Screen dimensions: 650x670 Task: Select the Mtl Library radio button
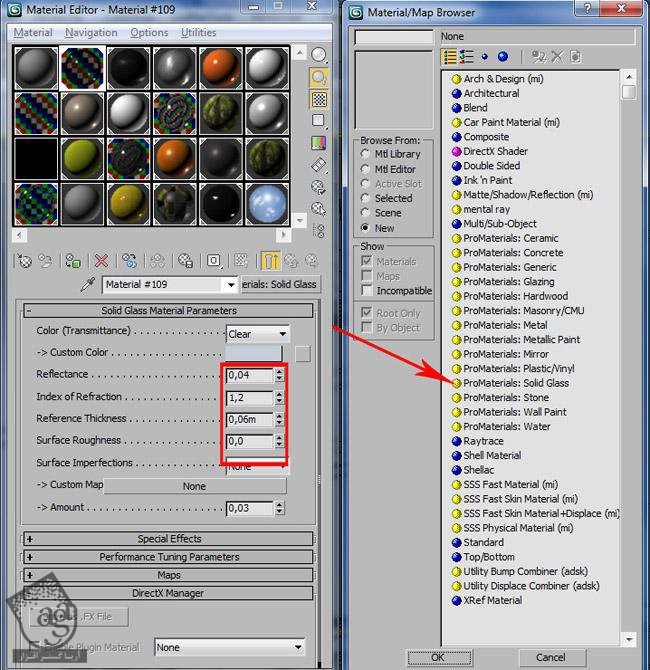pos(365,155)
